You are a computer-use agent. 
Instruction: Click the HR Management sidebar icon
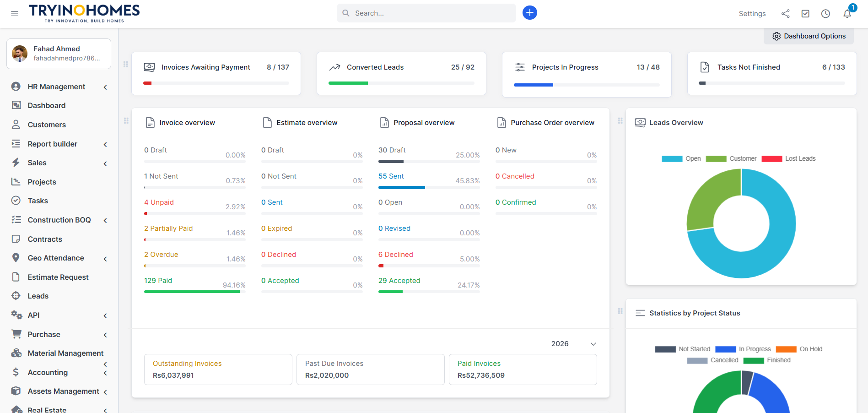click(x=16, y=87)
